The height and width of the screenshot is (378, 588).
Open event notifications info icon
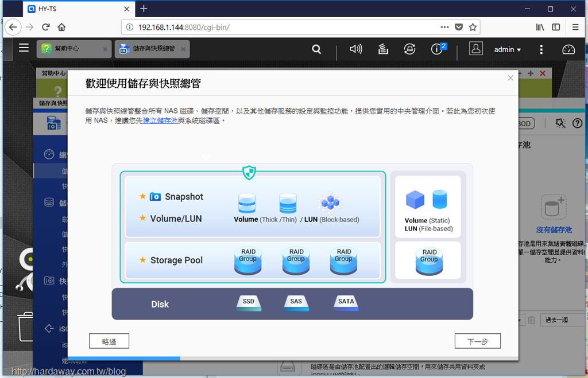click(438, 49)
